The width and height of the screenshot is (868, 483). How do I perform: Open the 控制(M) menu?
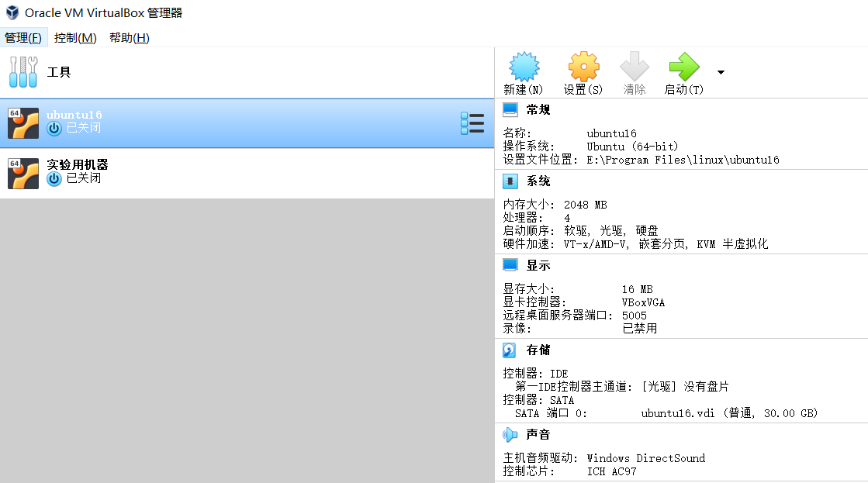click(75, 38)
